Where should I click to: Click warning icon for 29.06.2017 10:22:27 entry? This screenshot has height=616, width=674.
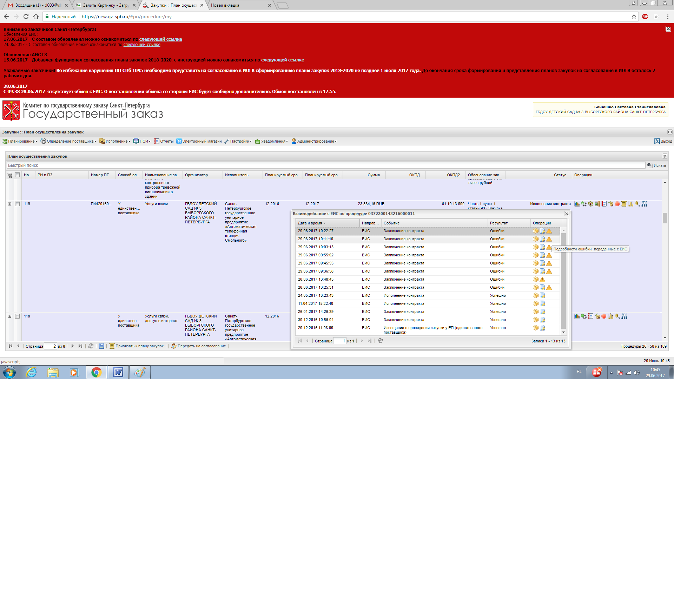click(549, 231)
